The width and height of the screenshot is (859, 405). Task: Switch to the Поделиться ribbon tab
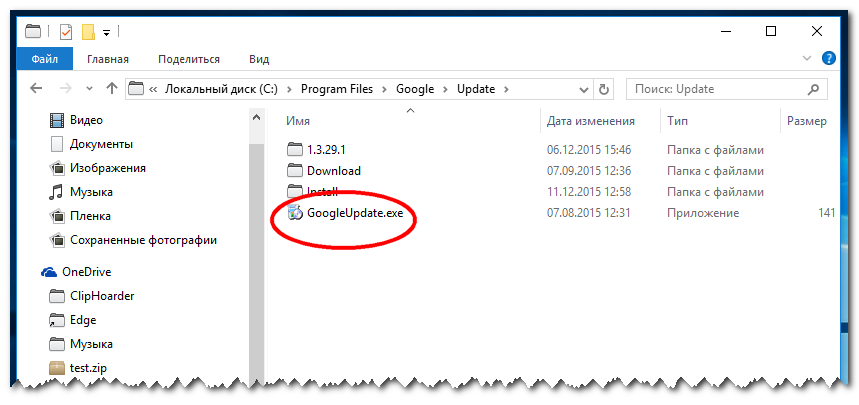click(189, 59)
